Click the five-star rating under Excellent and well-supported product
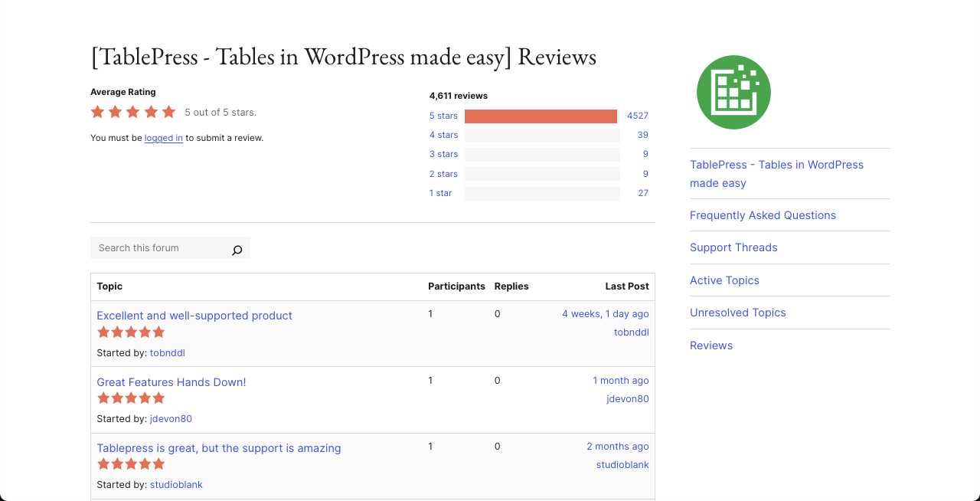Viewport: 980px width, 501px height. pos(130,332)
